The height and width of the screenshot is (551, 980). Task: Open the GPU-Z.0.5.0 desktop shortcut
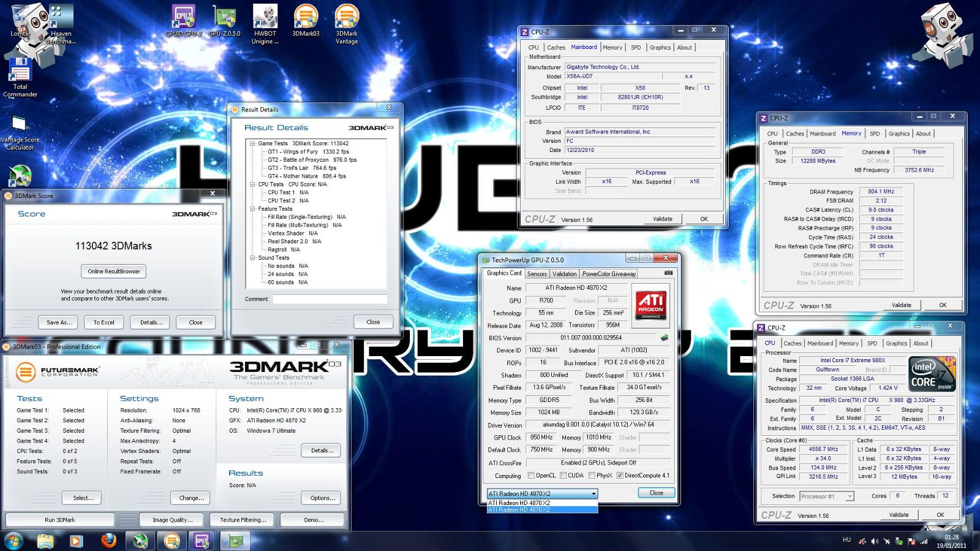coord(225,20)
